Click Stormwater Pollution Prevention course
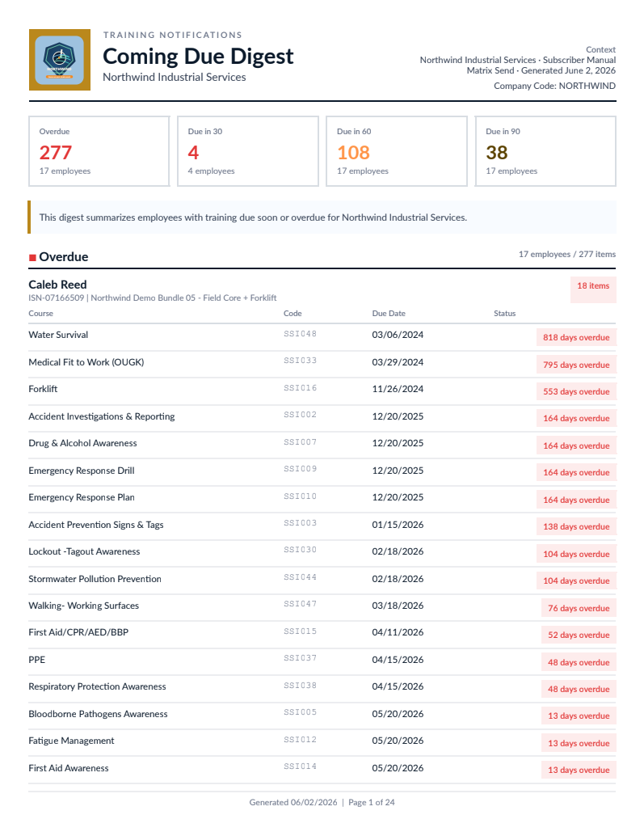The width and height of the screenshot is (644, 836). 95,579
